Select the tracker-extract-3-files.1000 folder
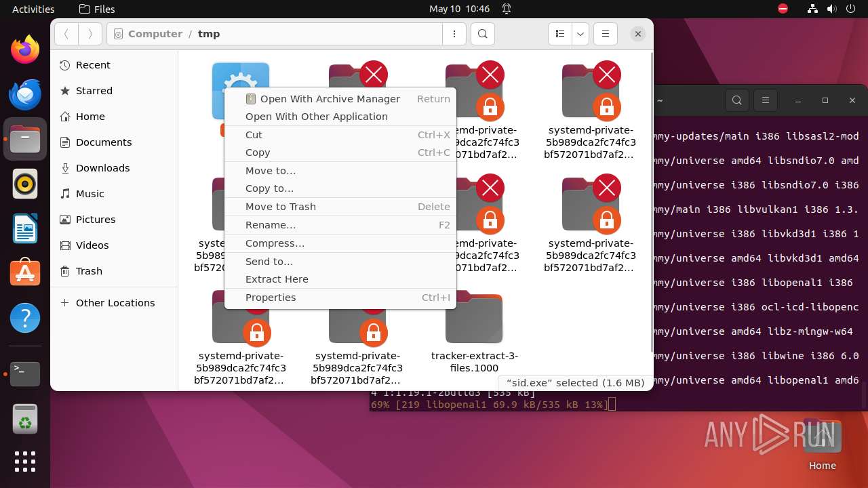868x488 pixels. [x=475, y=333]
